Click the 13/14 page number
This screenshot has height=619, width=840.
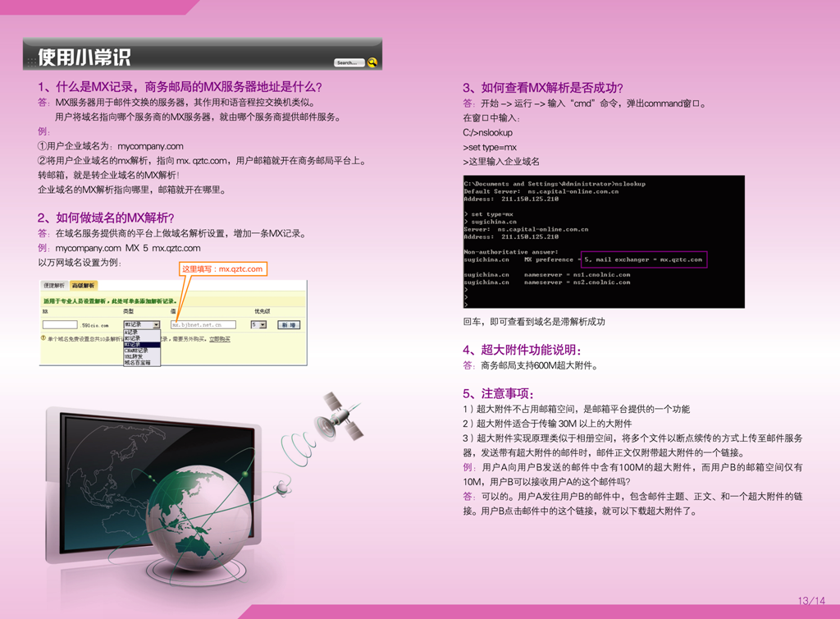pos(811,601)
